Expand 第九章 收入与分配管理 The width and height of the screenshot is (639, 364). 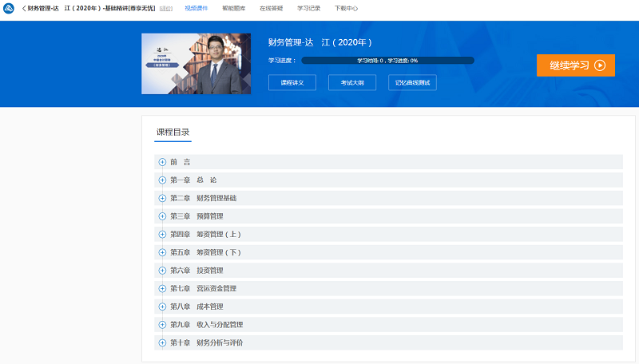pyautogui.click(x=162, y=325)
